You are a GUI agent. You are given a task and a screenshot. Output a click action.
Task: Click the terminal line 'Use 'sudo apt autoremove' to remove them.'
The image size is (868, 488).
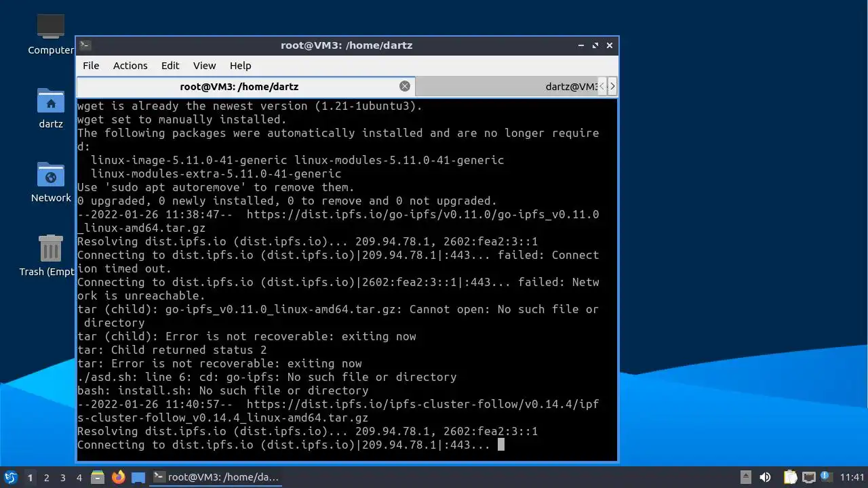216,187
